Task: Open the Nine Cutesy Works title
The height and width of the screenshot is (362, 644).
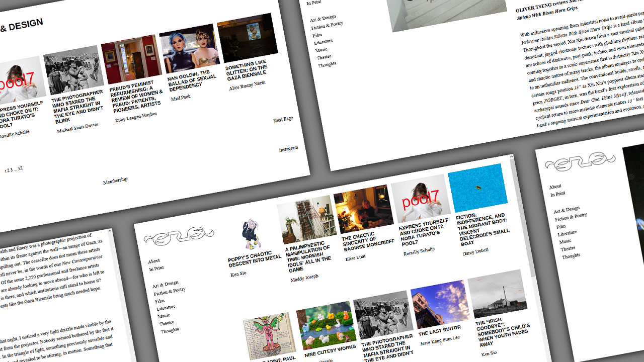Action: (330, 351)
